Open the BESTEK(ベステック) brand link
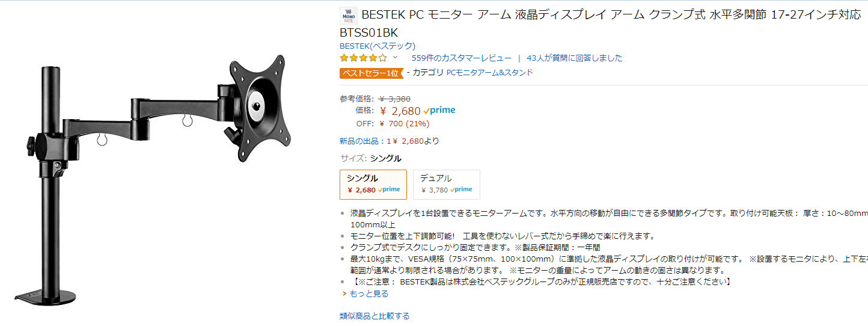Screen dimensions: 868x326 377,46
